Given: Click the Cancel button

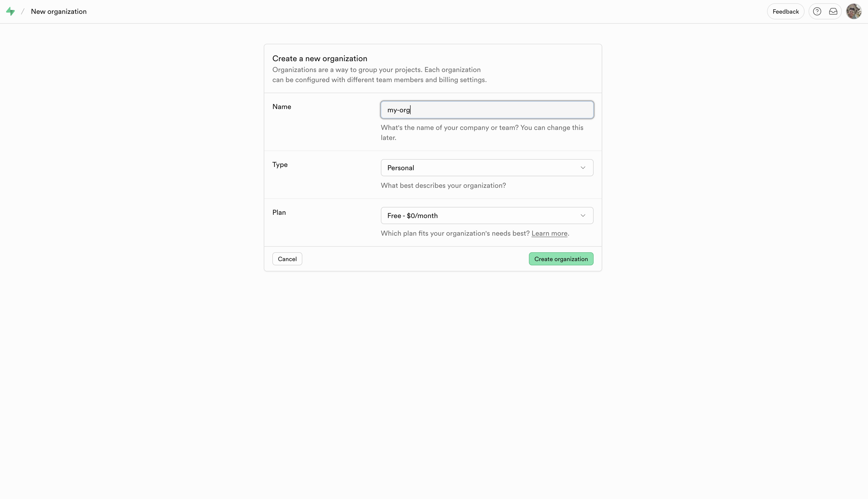Looking at the screenshot, I should point(287,259).
